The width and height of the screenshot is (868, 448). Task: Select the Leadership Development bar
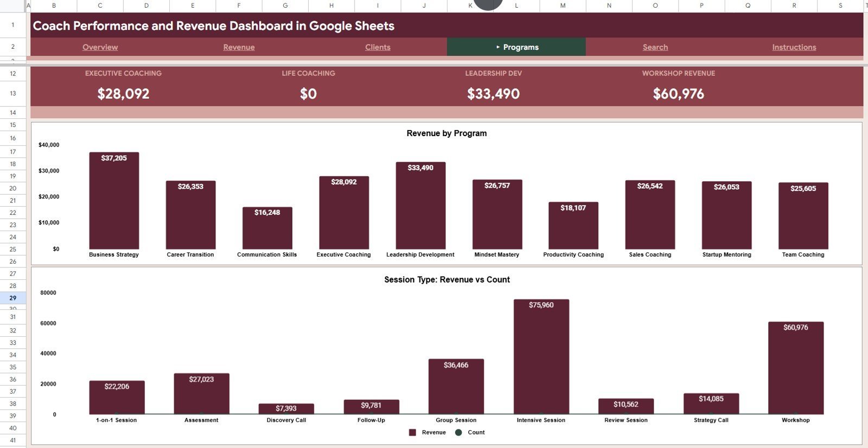coord(420,206)
